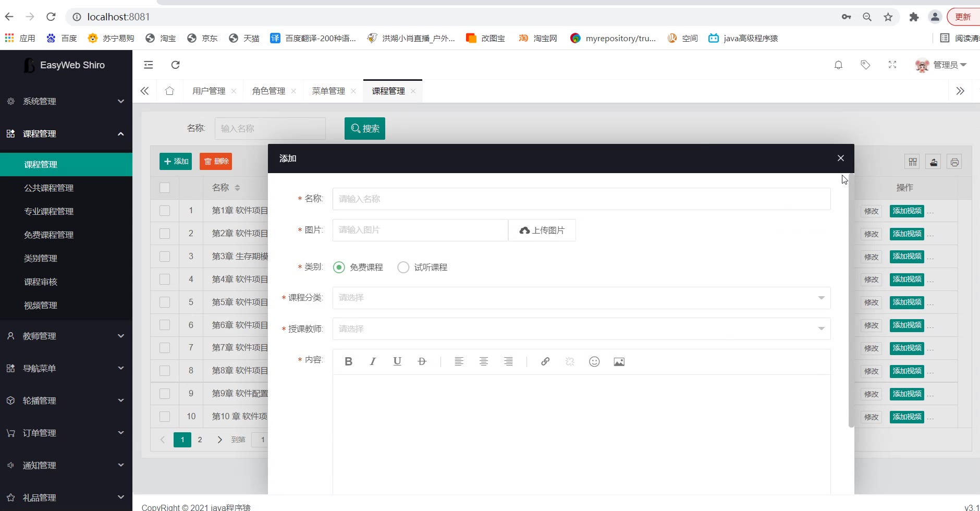The image size is (980, 511).
Task: Close the 添加 dialog
Action: tap(840, 159)
